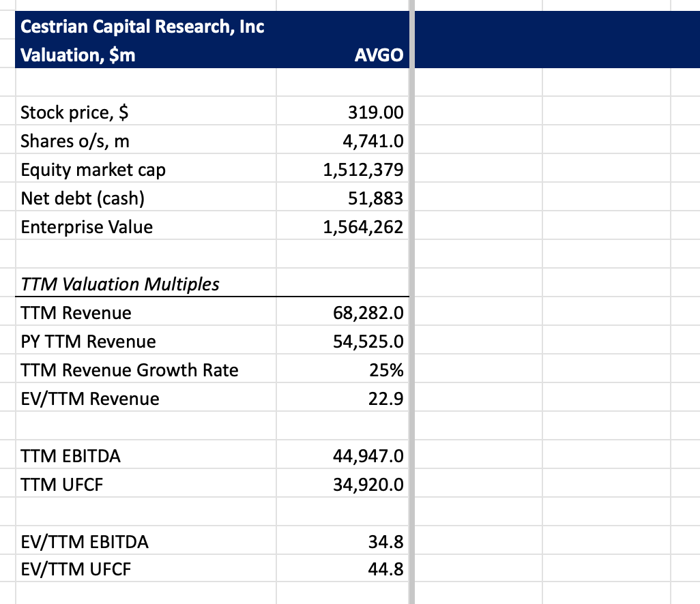Click the TTM EBITDA value 44,947.0
The image size is (700, 604).
pos(342,454)
